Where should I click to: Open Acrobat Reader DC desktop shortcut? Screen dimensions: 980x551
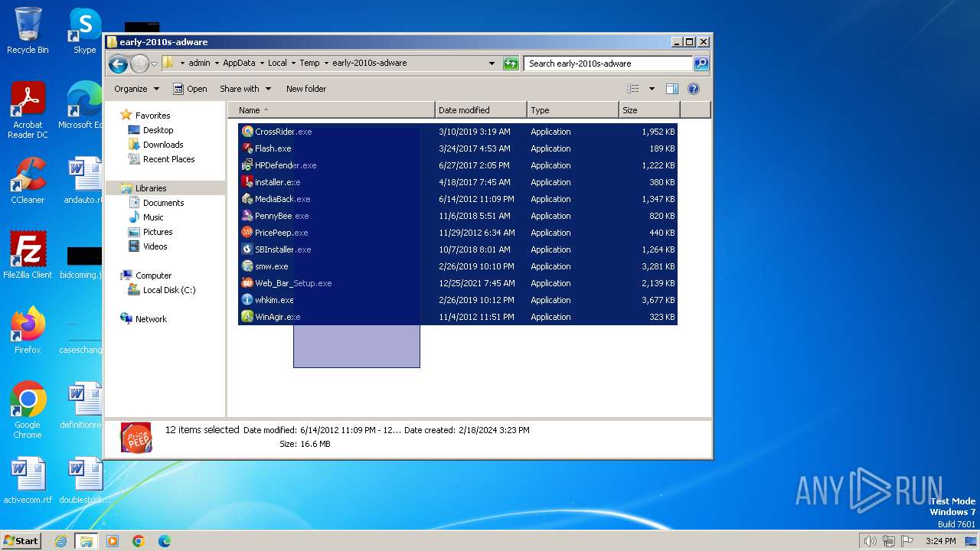[x=28, y=110]
